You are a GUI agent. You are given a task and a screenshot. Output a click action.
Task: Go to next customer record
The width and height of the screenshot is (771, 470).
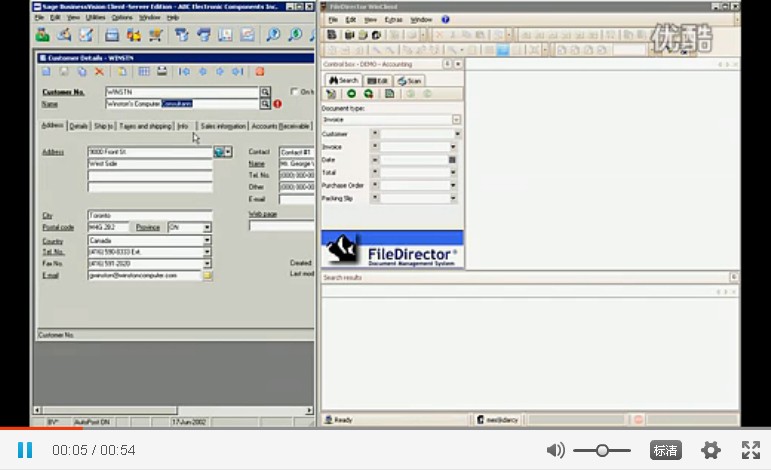click(220, 72)
